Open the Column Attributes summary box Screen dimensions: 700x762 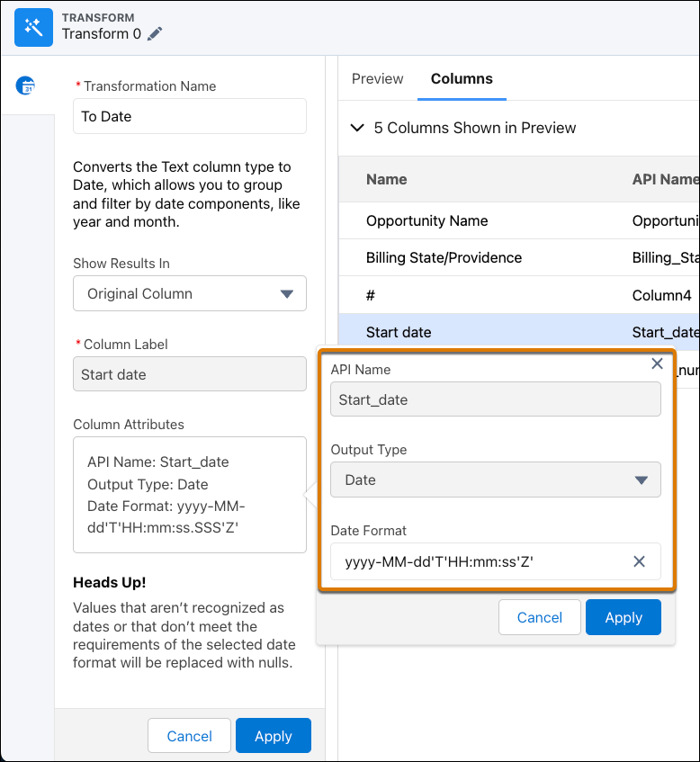tap(190, 495)
